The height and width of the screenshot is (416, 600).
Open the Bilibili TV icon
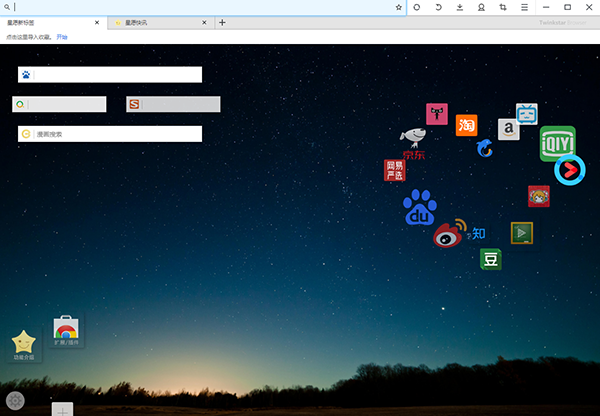point(527,114)
